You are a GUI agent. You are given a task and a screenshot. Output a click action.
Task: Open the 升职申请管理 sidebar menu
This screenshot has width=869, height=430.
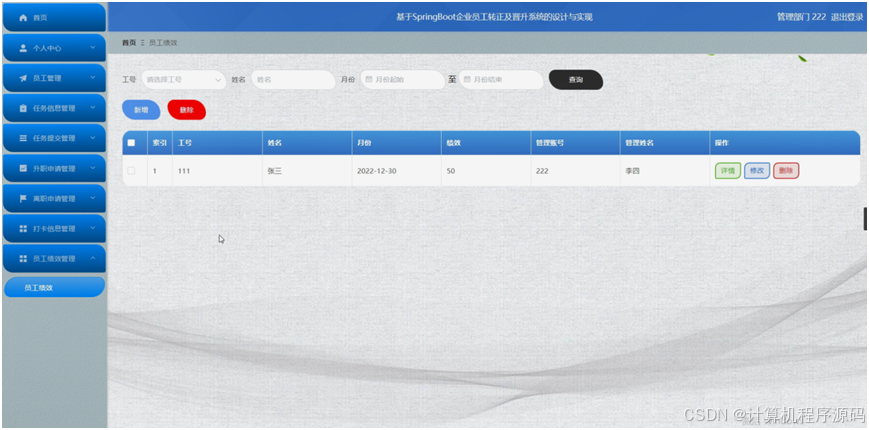54,168
